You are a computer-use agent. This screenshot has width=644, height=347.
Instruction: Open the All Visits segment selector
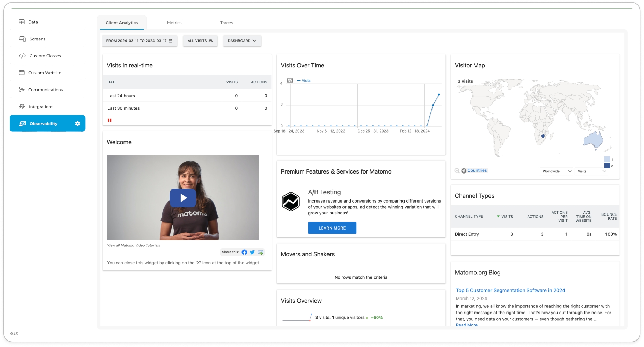point(200,41)
